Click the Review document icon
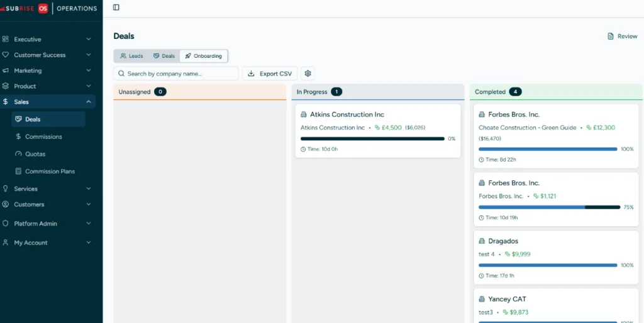644x323 pixels. click(x=610, y=36)
